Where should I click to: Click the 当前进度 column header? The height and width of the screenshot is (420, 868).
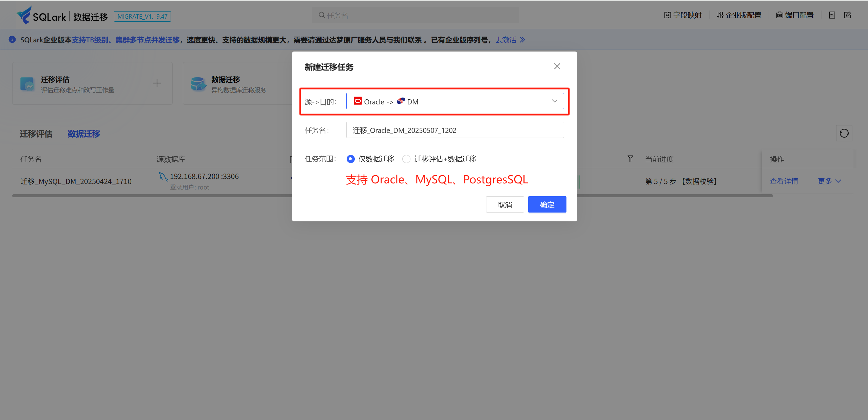click(x=659, y=159)
